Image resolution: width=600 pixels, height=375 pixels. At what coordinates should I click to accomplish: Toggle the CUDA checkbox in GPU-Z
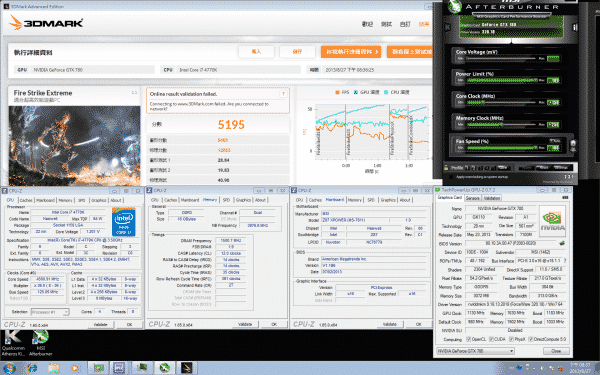tap(491, 339)
